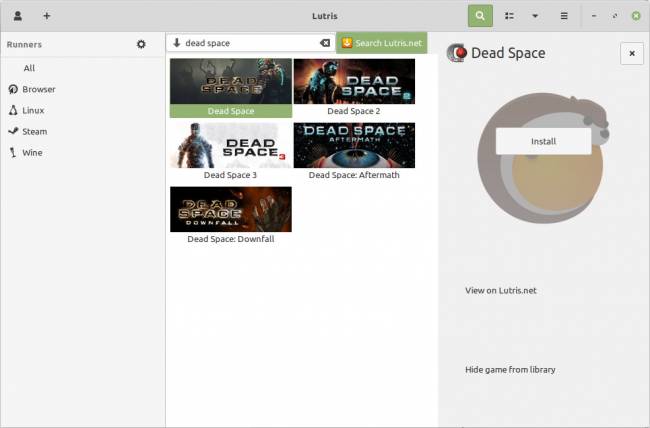Viewport: 650px width, 428px height.
Task: Click the download arrow in search field
Action: pyautogui.click(x=177, y=43)
